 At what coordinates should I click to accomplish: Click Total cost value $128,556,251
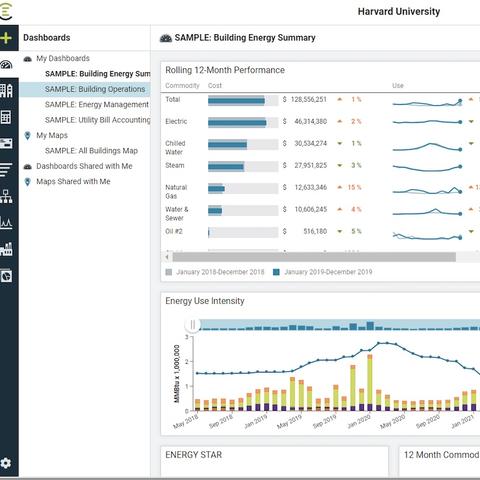[305, 99]
